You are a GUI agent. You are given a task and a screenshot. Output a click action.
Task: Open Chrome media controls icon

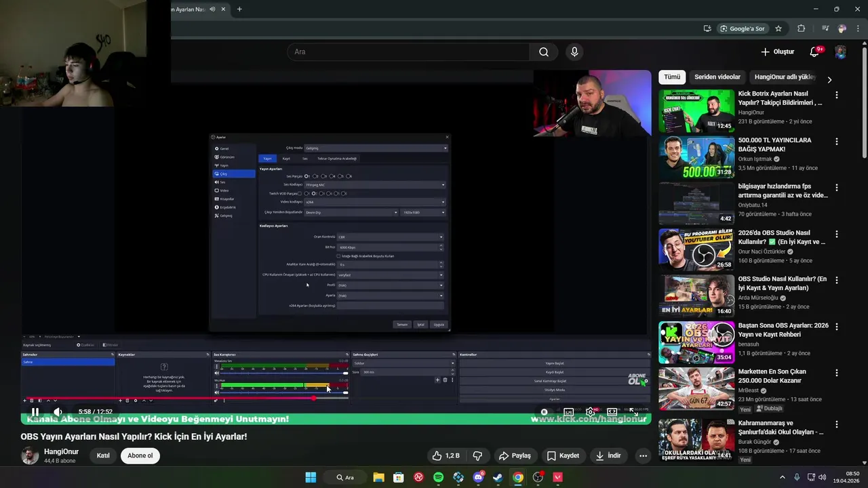[825, 28]
